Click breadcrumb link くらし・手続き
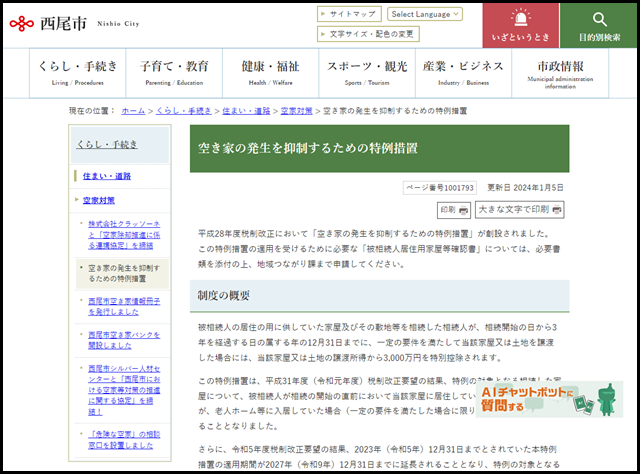640x474 pixels. (184, 111)
